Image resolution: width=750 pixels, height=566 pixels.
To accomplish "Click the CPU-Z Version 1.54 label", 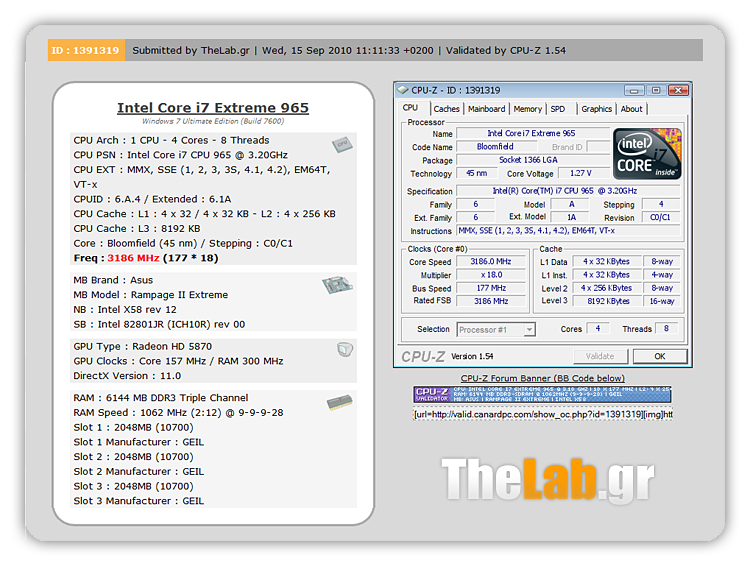I will click(x=472, y=356).
